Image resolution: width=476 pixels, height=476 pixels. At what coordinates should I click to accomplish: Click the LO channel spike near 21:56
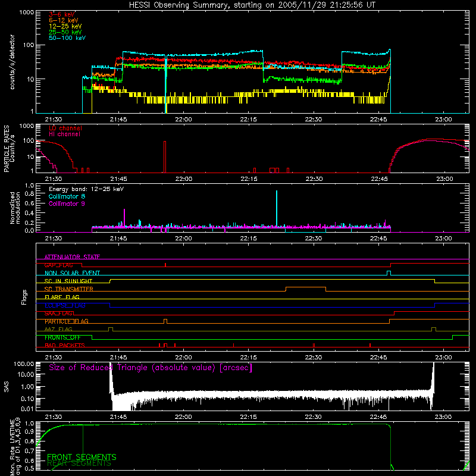[165, 157]
